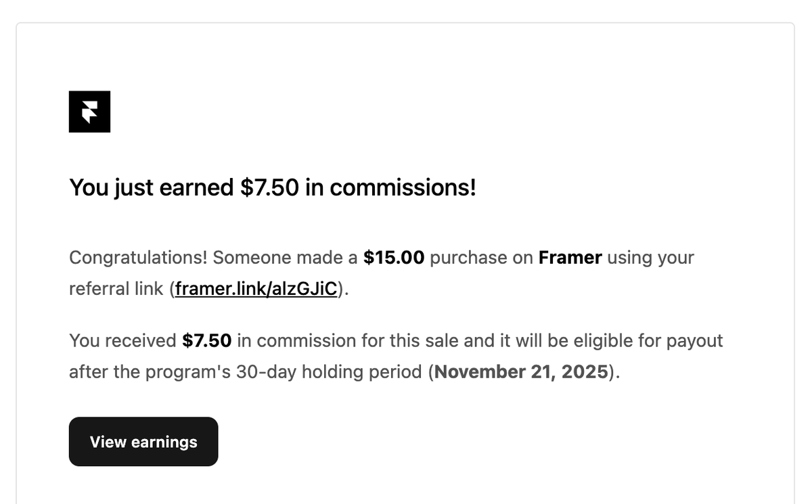Click the "You just earned" heading
This screenshot has height=504, width=812.
tap(152, 187)
